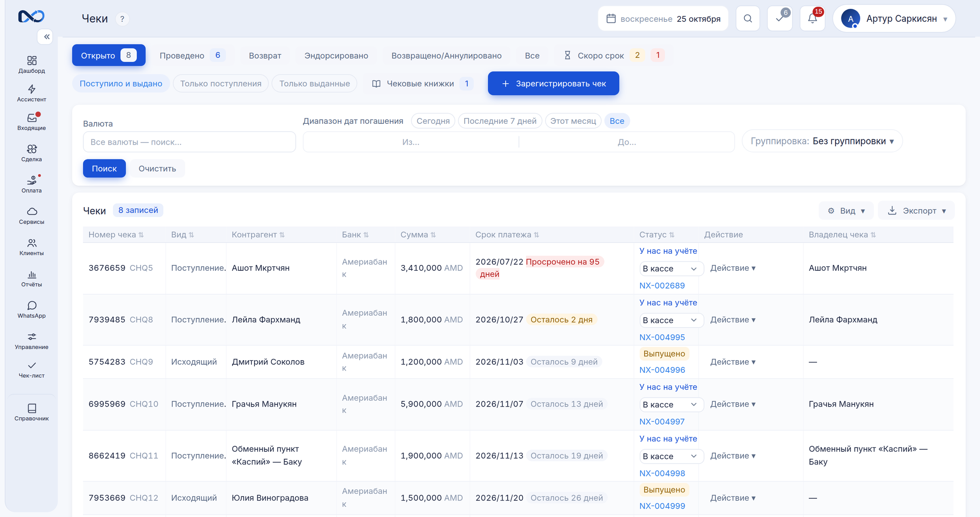The width and height of the screenshot is (980, 517).
Task: Open the NX-004995 link
Action: (662, 337)
